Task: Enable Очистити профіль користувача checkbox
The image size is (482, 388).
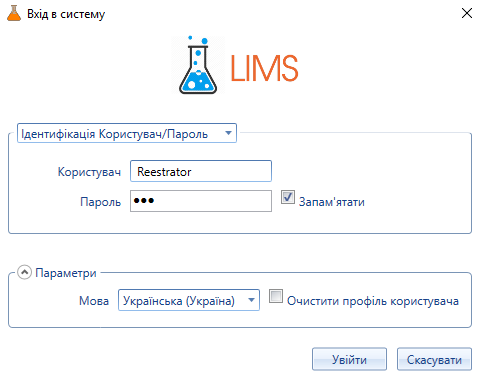Action: [x=276, y=296]
